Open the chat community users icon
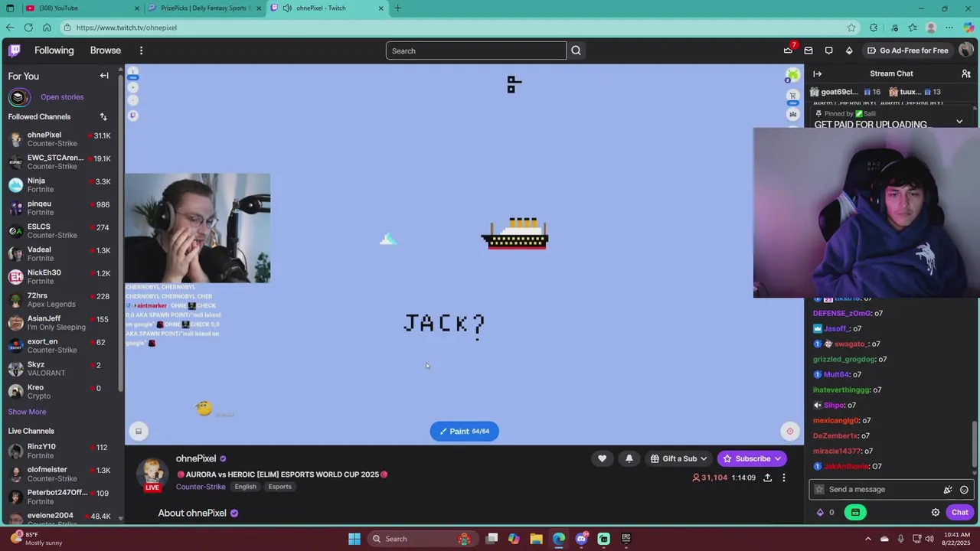Screen dimensions: 980x551 click(966, 73)
